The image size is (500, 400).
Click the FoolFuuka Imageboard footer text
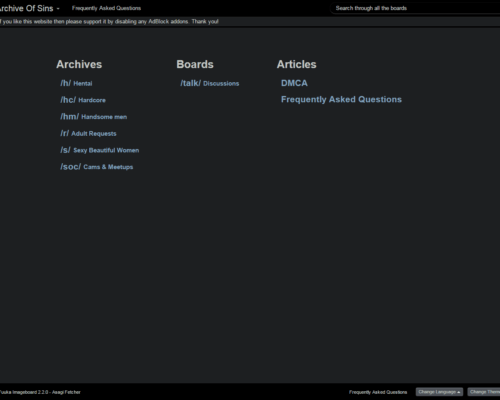point(40,392)
